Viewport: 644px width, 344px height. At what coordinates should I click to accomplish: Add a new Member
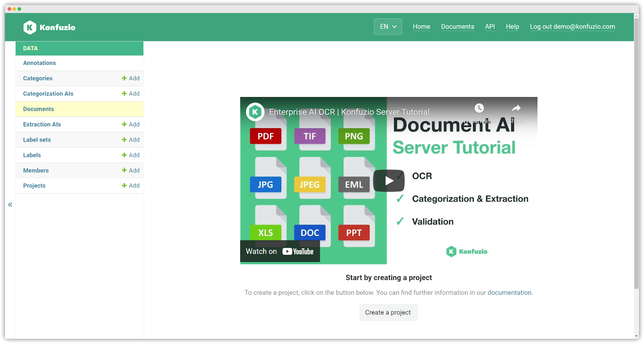click(x=131, y=170)
